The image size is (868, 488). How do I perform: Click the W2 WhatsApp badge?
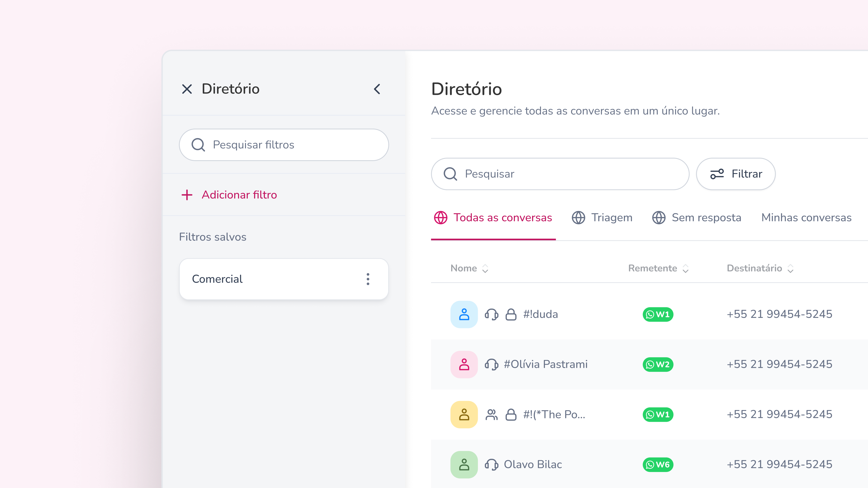tap(658, 365)
